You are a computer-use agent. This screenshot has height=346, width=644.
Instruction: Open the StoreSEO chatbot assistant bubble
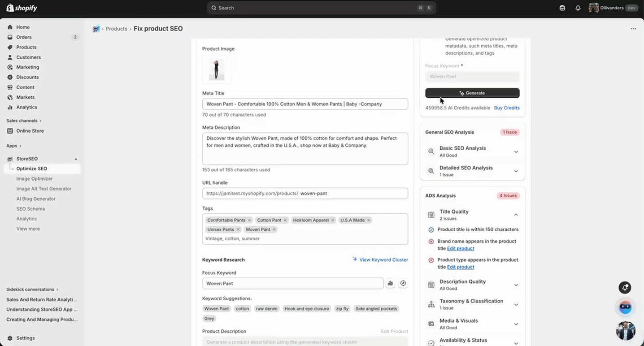(x=625, y=307)
